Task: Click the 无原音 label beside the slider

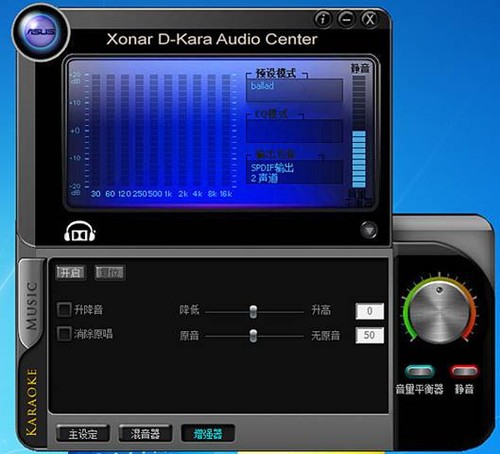Action: 326,335
